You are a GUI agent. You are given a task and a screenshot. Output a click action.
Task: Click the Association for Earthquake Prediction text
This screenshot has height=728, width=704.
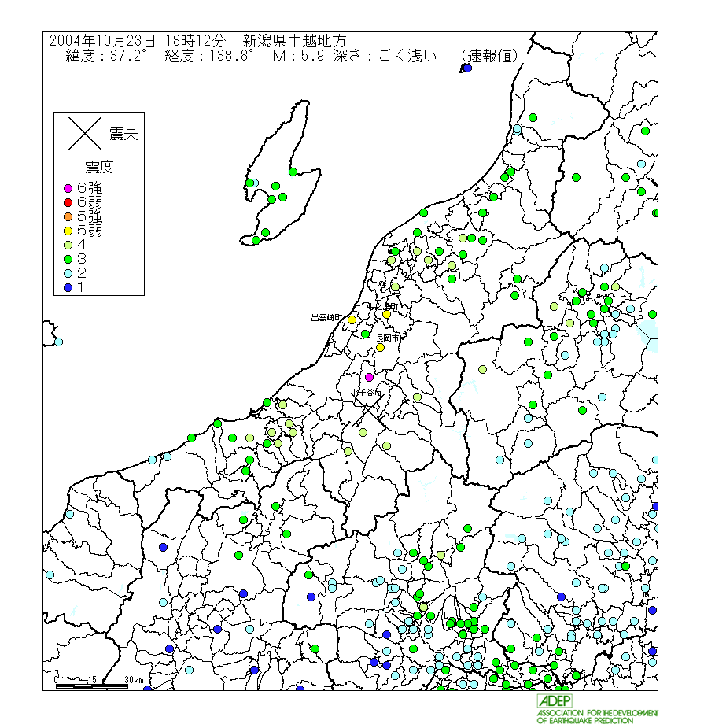[x=597, y=716]
